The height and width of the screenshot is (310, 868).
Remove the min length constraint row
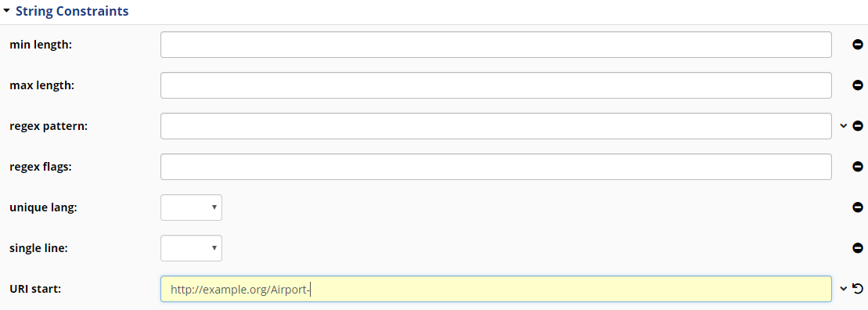pyautogui.click(x=858, y=45)
